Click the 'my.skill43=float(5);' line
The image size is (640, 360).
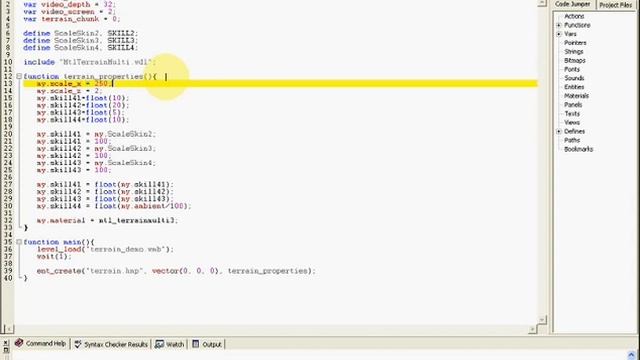pos(80,113)
